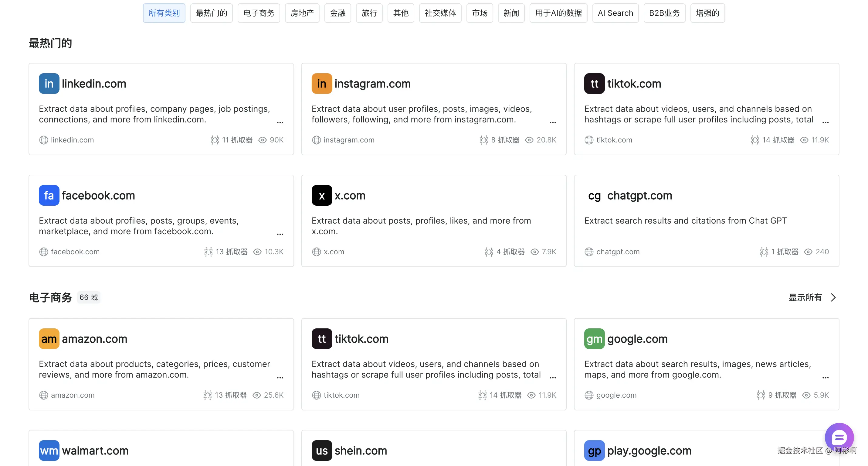The height and width of the screenshot is (466, 868).
Task: Expand 显示所有 chevron for 电子商务 section
Action: click(x=833, y=297)
